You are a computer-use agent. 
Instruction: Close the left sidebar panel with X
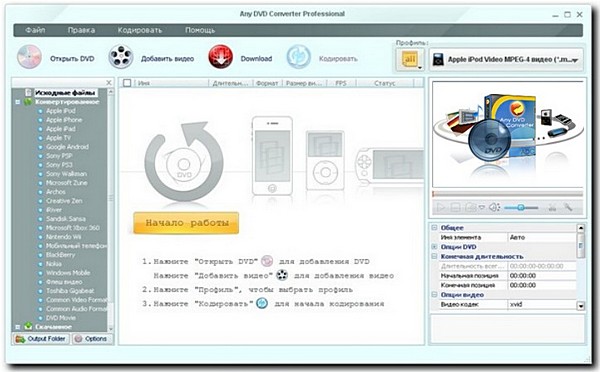click(109, 83)
